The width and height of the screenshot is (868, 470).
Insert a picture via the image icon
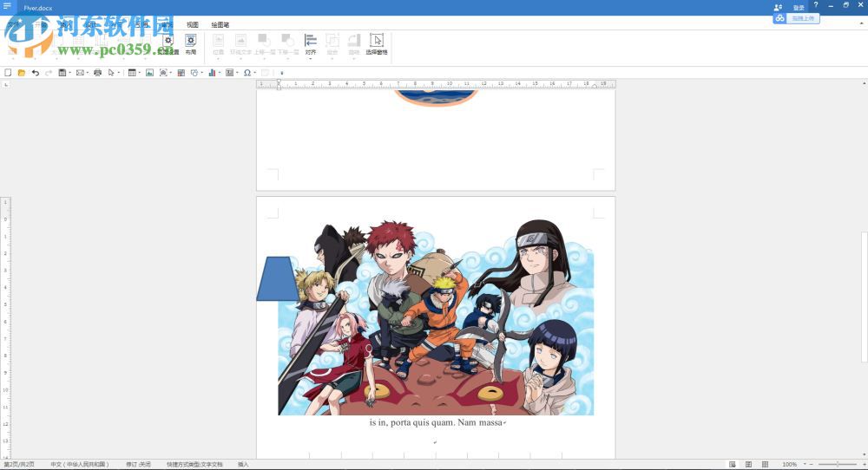[149, 73]
